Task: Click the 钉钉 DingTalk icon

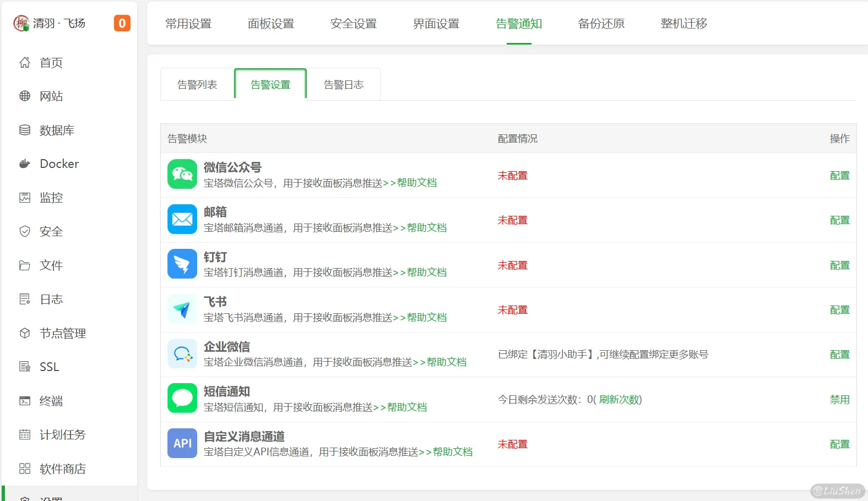Action: pyautogui.click(x=182, y=264)
